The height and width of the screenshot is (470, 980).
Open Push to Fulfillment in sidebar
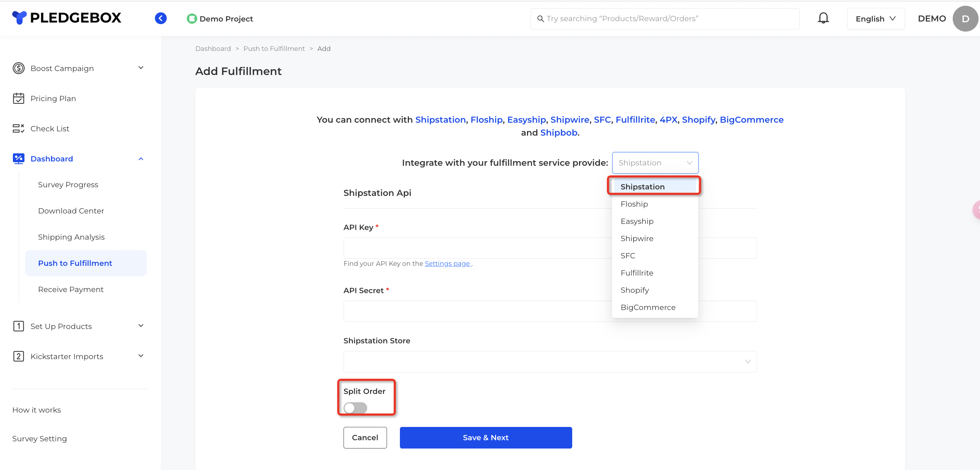[x=85, y=263]
